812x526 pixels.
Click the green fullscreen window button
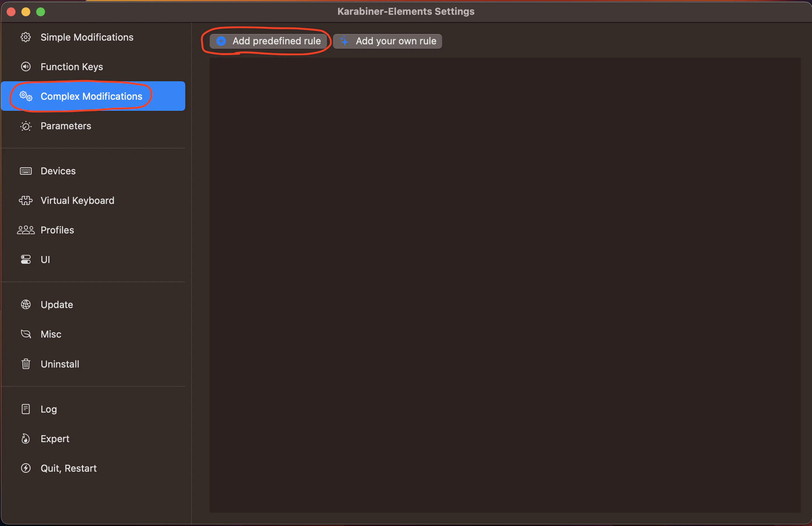(x=41, y=12)
